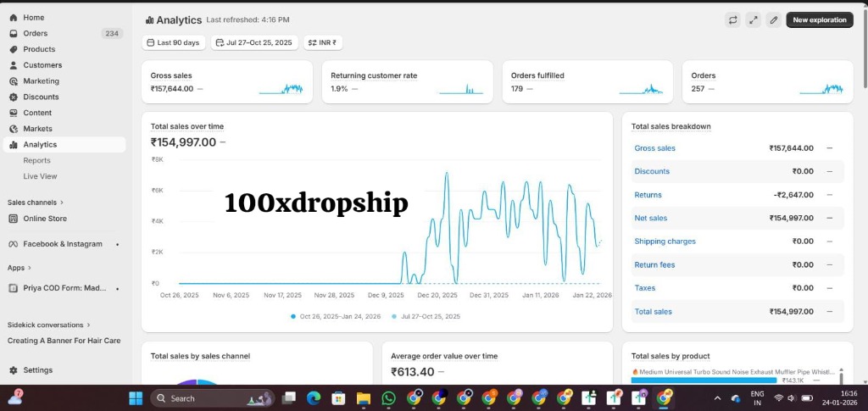
Task: Toggle the Jul 27–Oct 25, 2025 legend series
Action: (426, 316)
